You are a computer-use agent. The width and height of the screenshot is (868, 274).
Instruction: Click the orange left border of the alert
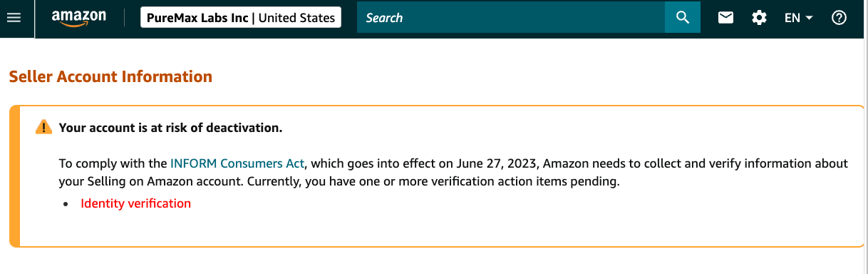pyautogui.click(x=14, y=176)
